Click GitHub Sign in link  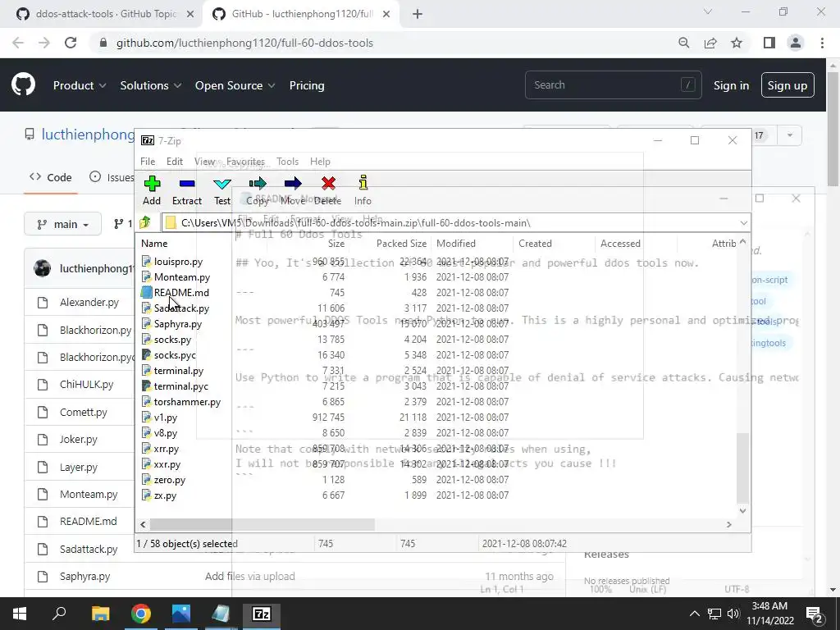click(x=731, y=85)
